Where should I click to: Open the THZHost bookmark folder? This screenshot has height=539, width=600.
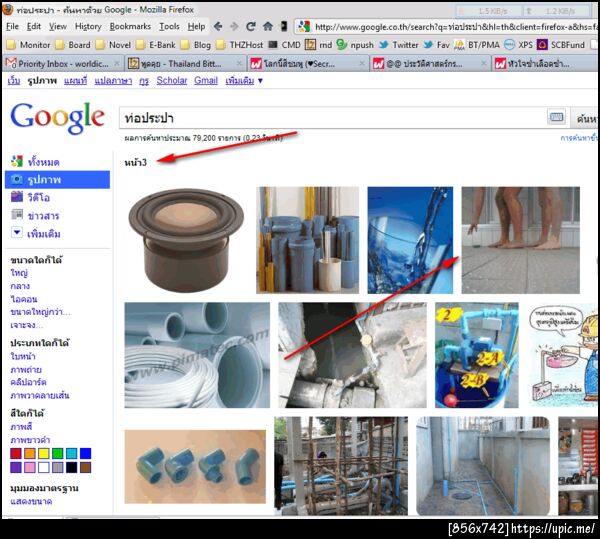point(240,45)
